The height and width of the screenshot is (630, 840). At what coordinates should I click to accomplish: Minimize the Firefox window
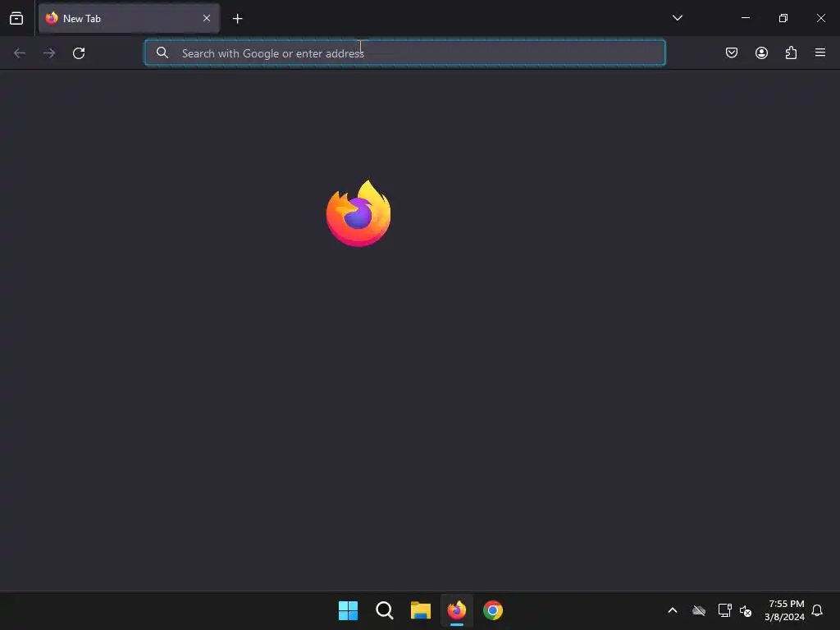click(x=745, y=18)
